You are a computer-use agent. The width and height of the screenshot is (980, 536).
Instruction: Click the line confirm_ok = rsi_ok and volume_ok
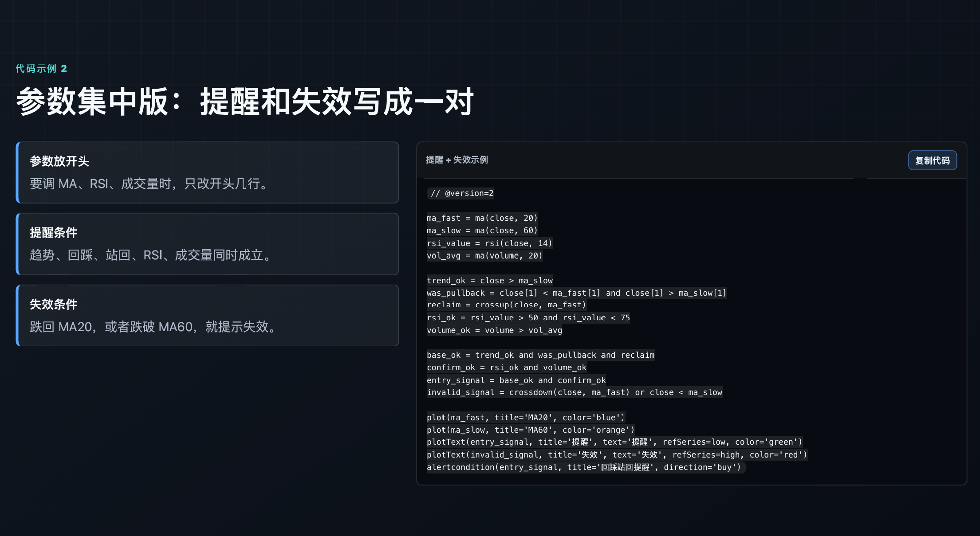[507, 368]
